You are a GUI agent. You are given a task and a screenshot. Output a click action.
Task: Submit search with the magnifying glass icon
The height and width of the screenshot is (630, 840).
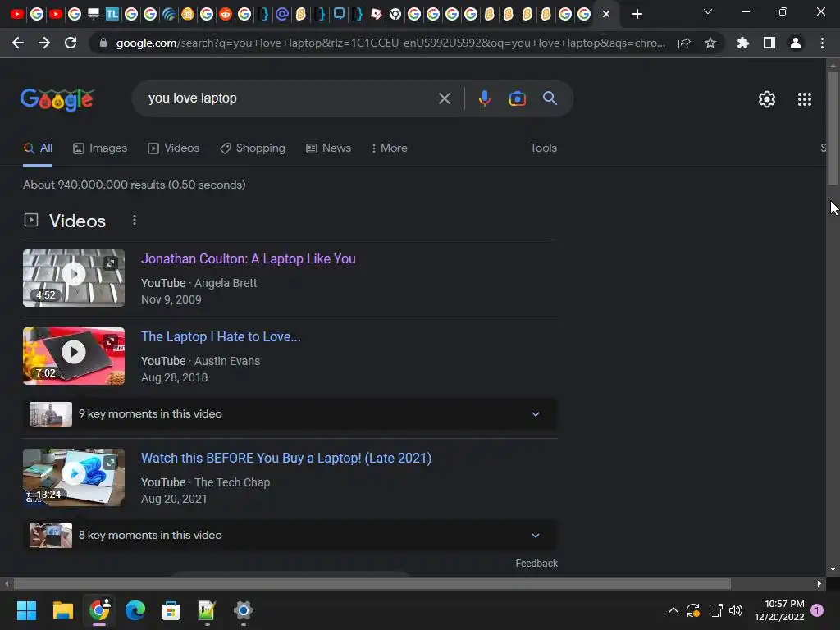[x=550, y=98]
